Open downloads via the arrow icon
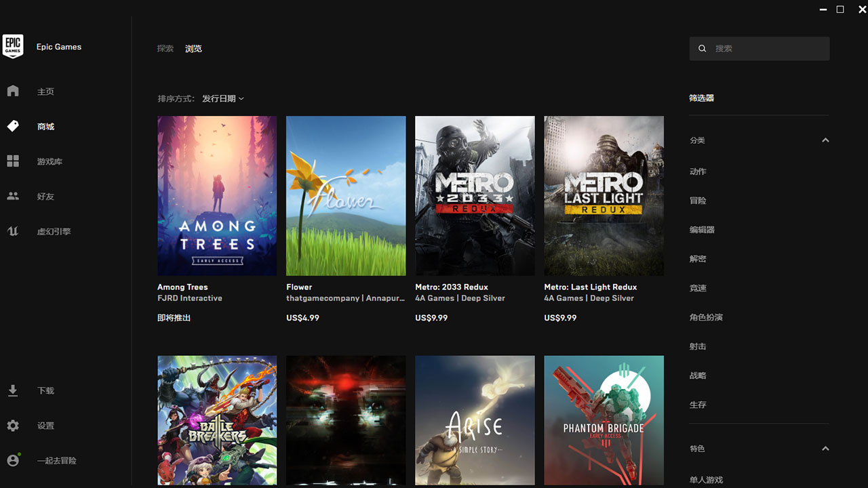 click(x=13, y=390)
